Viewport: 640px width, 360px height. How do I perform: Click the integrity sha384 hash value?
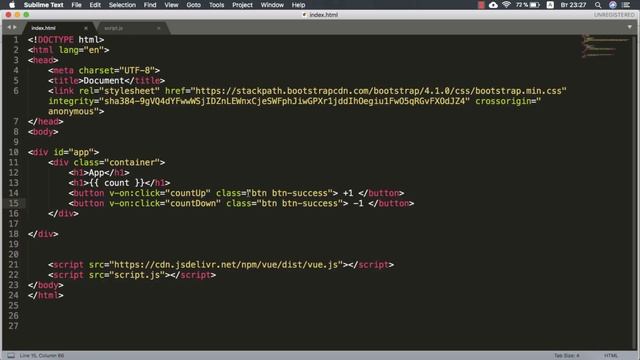point(284,101)
